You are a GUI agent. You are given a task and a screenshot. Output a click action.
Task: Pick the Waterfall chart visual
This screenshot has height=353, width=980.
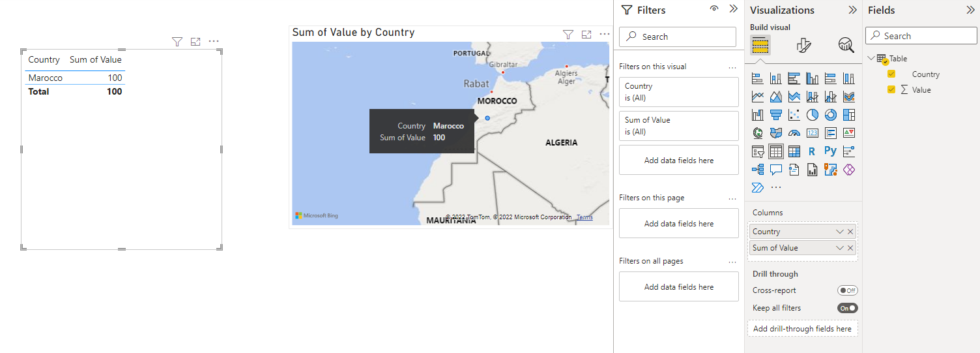[757, 115]
